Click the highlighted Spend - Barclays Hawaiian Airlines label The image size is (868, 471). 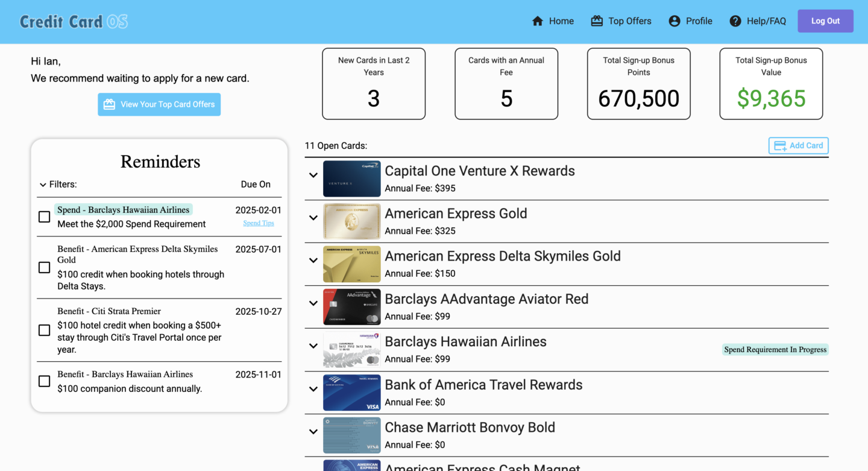click(124, 210)
